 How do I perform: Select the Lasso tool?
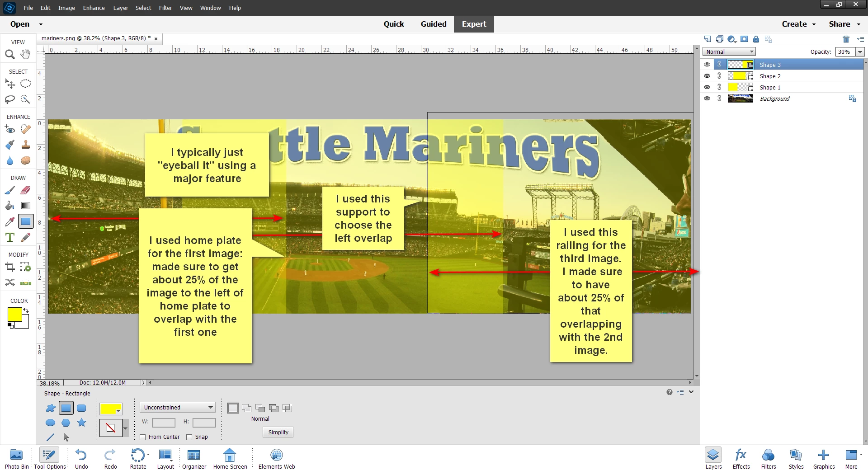9,99
